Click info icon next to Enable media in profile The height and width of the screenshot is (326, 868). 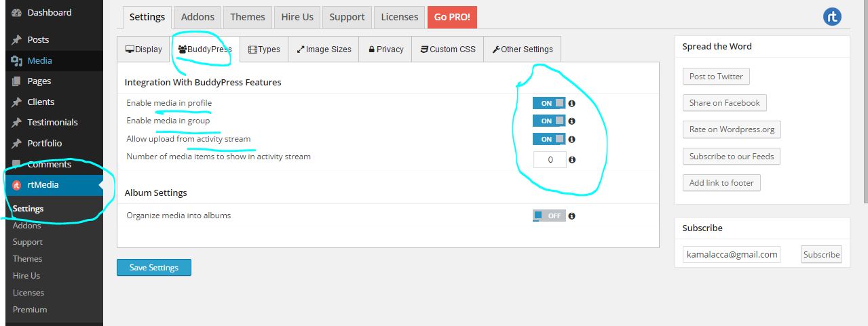571,103
